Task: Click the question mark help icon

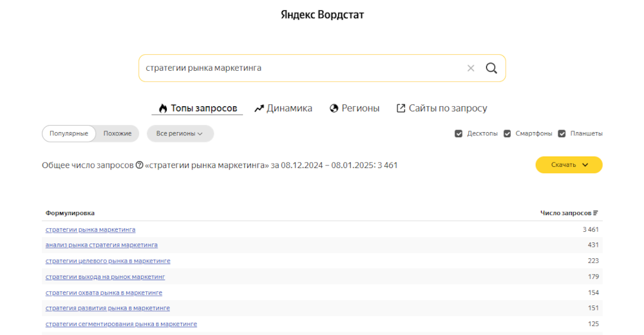Action: click(x=139, y=165)
